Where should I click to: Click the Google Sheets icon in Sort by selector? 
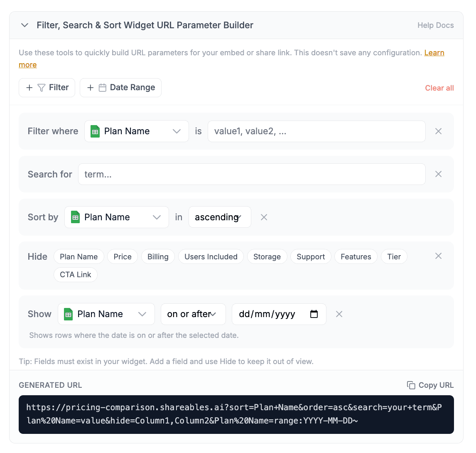click(x=75, y=217)
